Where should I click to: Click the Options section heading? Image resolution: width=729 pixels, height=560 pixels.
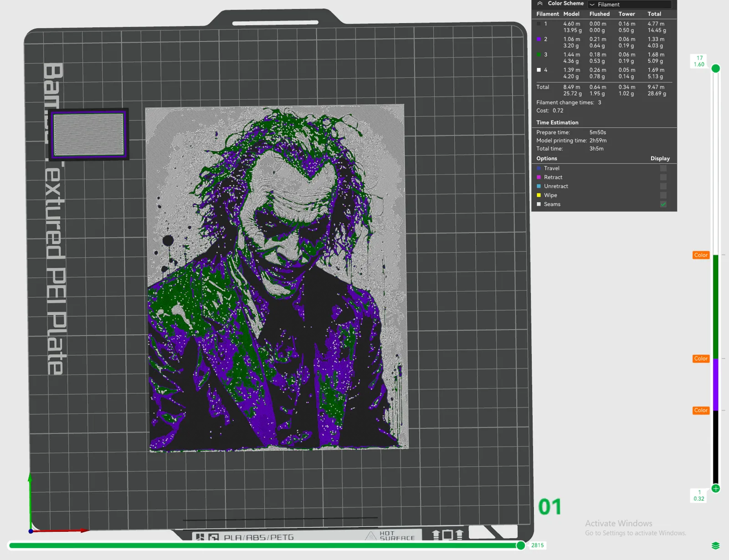547,158
